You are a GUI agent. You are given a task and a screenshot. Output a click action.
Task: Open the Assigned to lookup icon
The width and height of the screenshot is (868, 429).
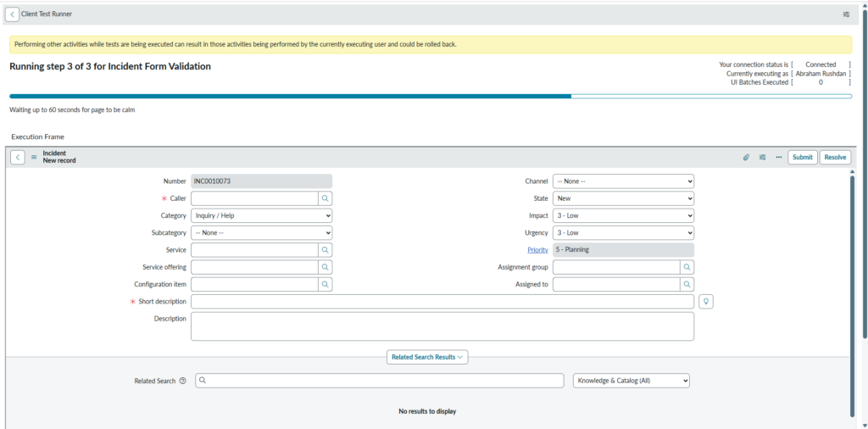[x=687, y=285]
